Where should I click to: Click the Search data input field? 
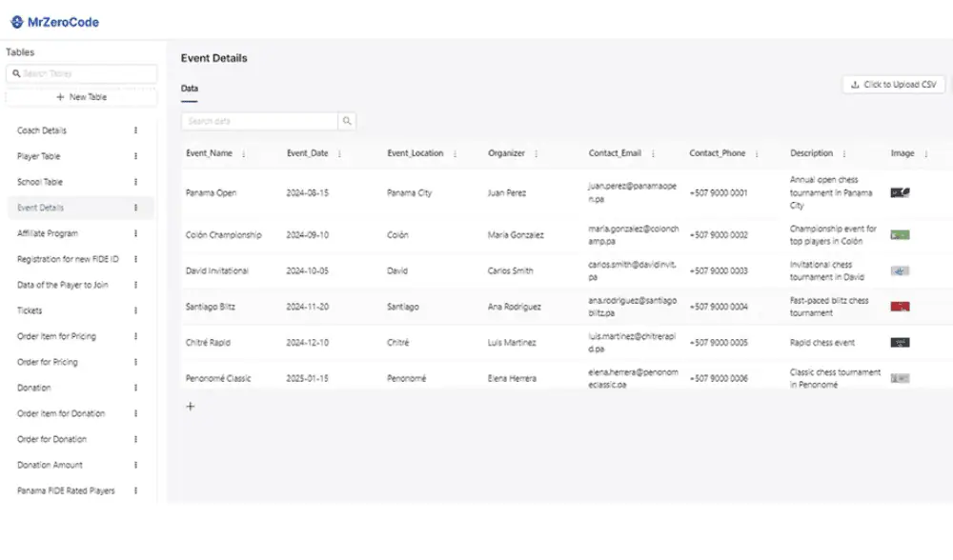pos(259,121)
